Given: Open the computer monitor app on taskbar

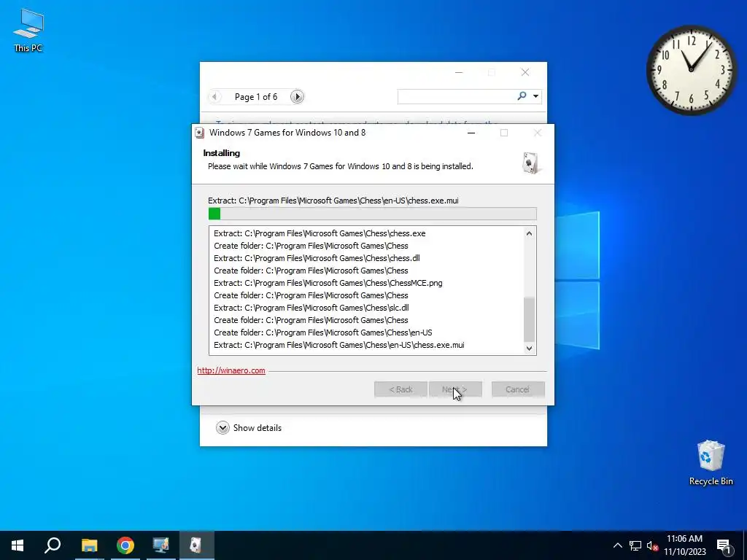Looking at the screenshot, I should tap(160, 545).
